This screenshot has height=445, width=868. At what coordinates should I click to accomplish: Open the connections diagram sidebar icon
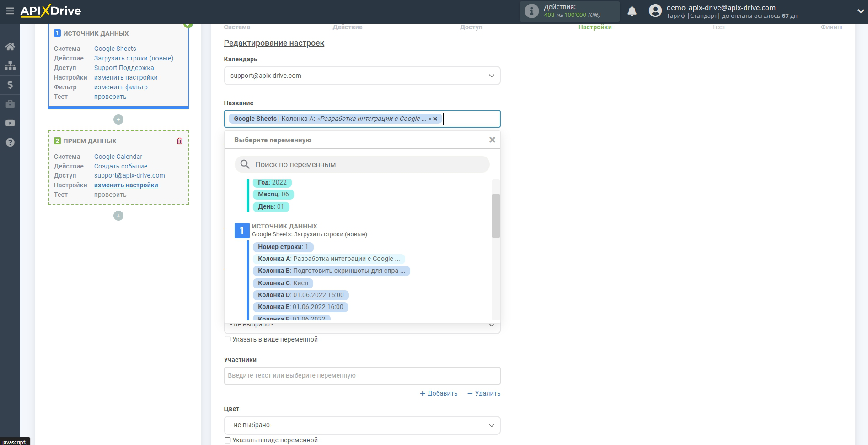click(x=10, y=65)
